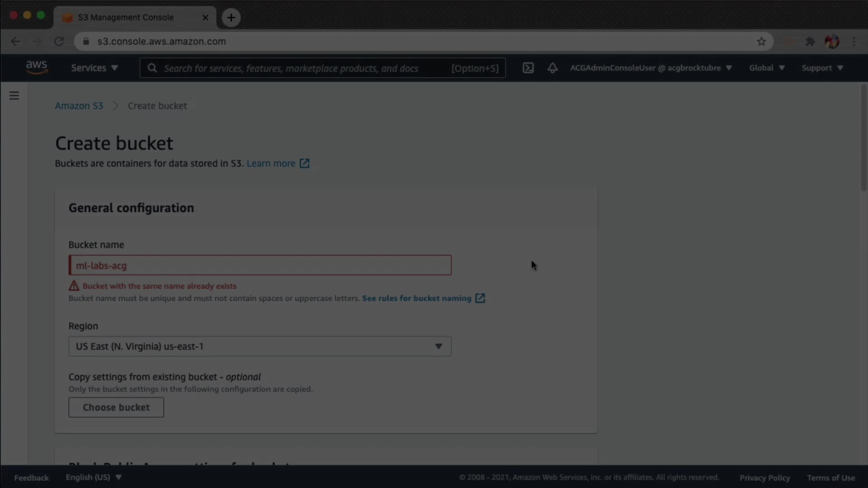The image size is (868, 488).
Task: Bookmark page with star icon
Action: point(761,42)
